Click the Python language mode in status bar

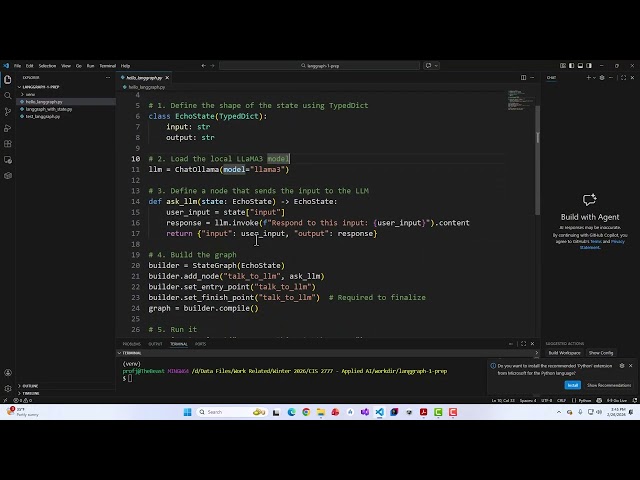click(585, 400)
